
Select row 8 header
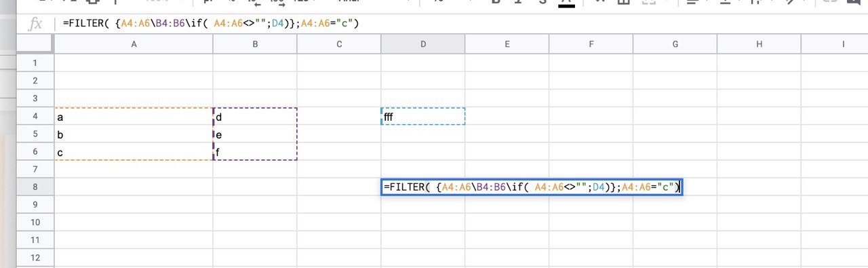click(35, 187)
